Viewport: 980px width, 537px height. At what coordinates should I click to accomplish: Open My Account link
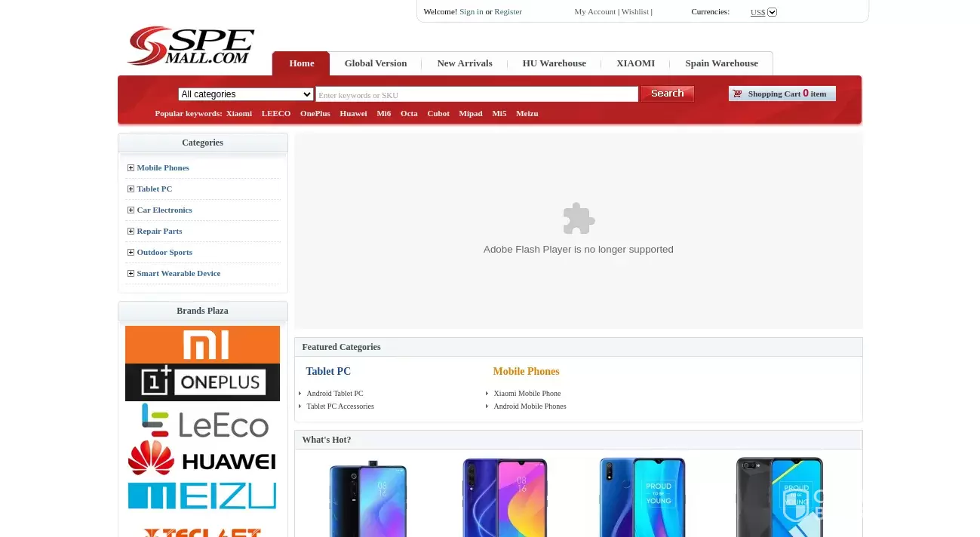click(x=595, y=11)
